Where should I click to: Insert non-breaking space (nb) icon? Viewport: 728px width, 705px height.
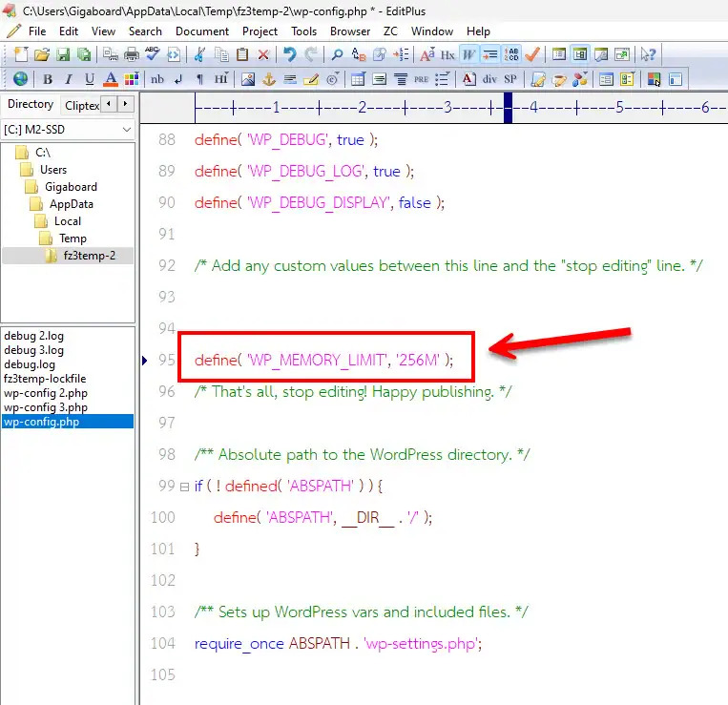pos(157,79)
